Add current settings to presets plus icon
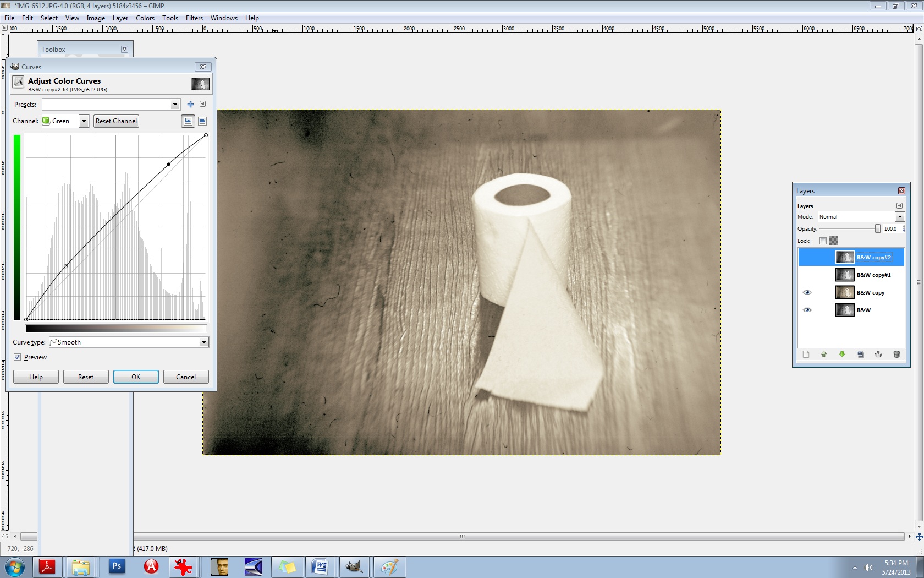The height and width of the screenshot is (578, 924). tap(190, 105)
